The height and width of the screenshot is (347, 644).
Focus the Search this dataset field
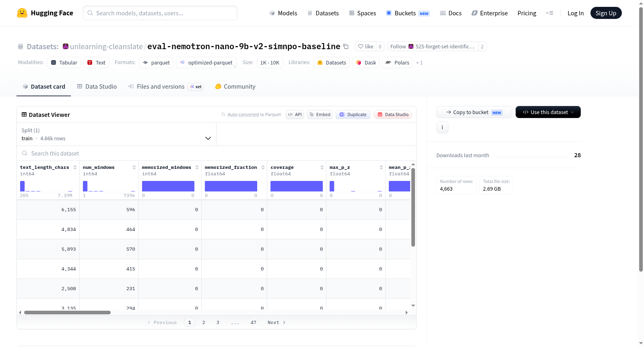pos(217,153)
